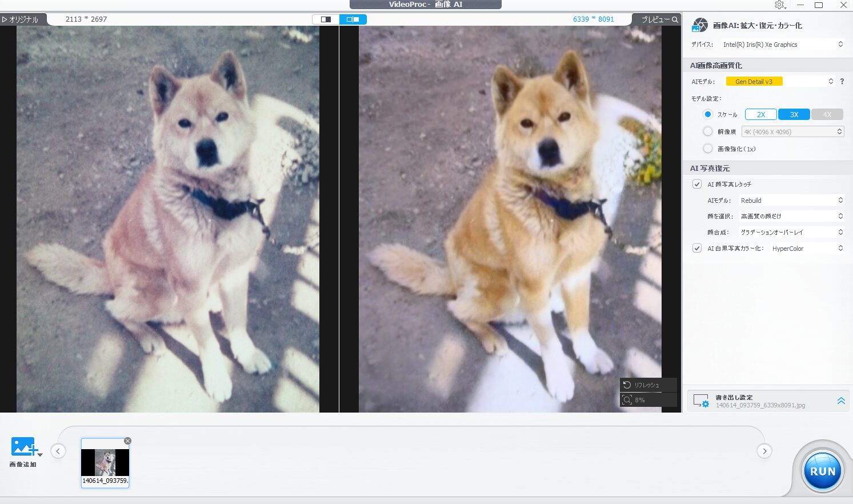Switch to side-by-side compare mode
Image resolution: width=853 pixels, height=504 pixels.
[x=353, y=19]
